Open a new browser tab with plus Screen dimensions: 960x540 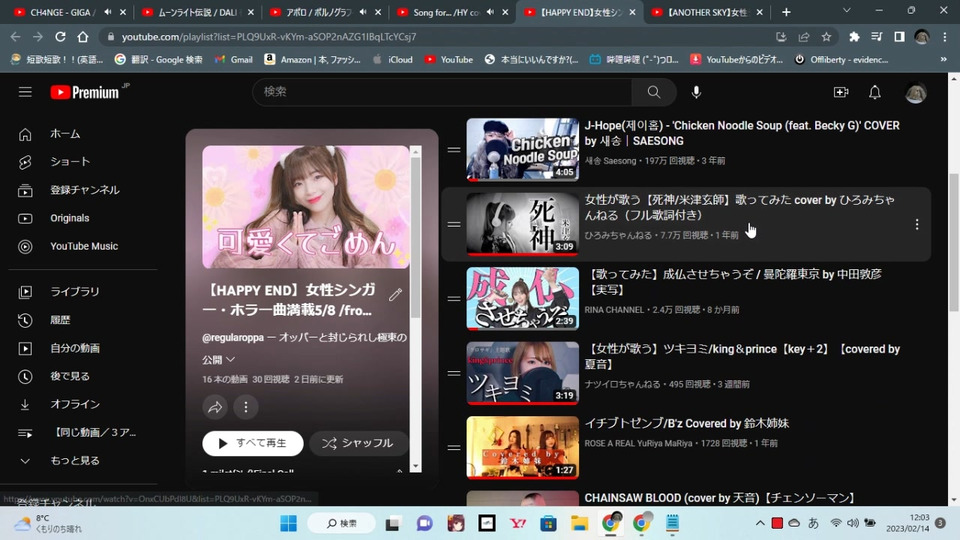pos(786,12)
